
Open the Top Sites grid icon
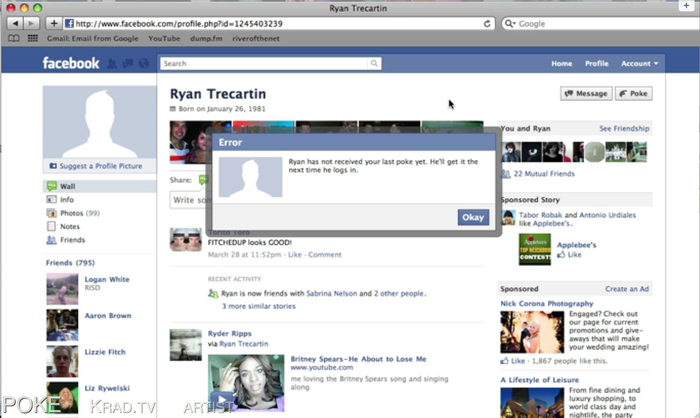pos(33,38)
